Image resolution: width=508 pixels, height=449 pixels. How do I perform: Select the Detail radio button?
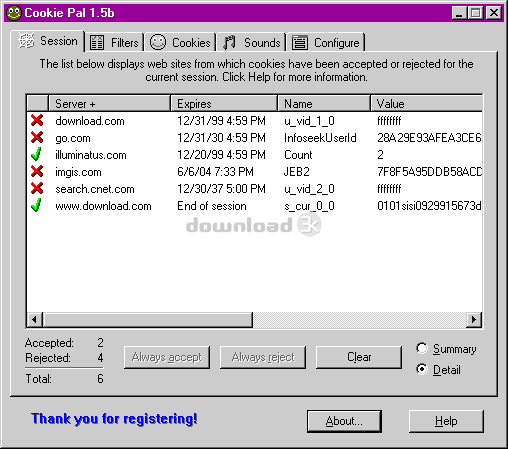click(x=422, y=369)
